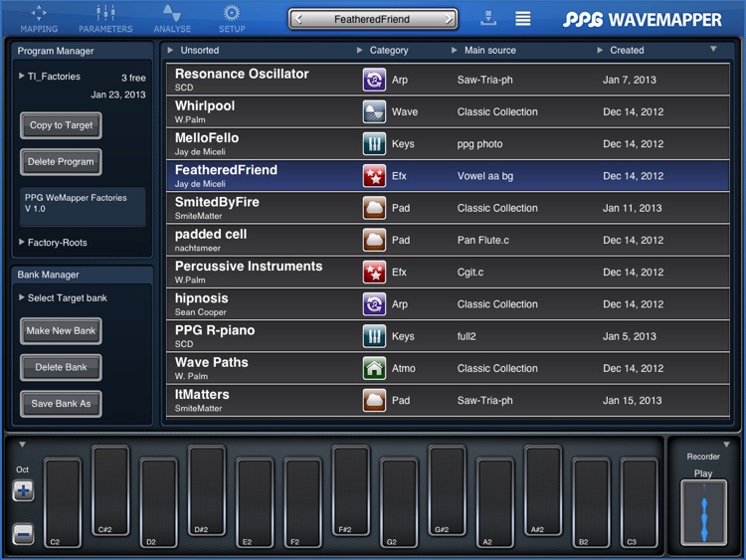Click the Copy to Target button
The width and height of the screenshot is (746, 560).
click(x=61, y=125)
